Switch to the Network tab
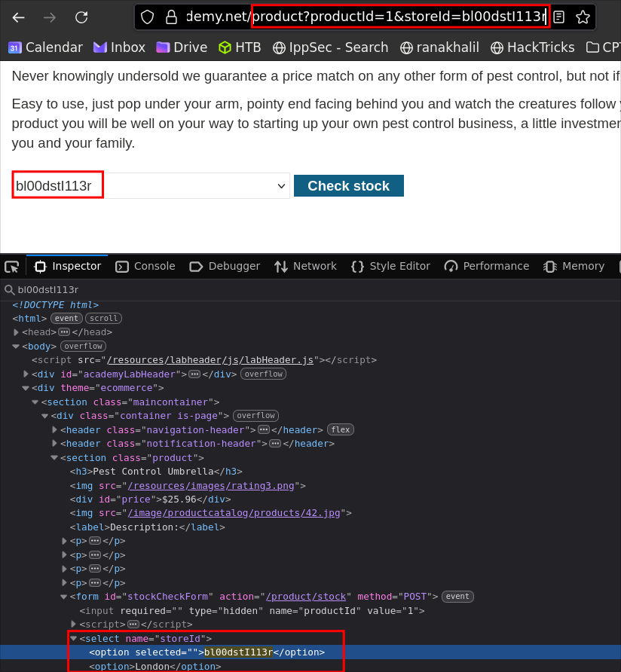621x672 pixels. (x=305, y=266)
